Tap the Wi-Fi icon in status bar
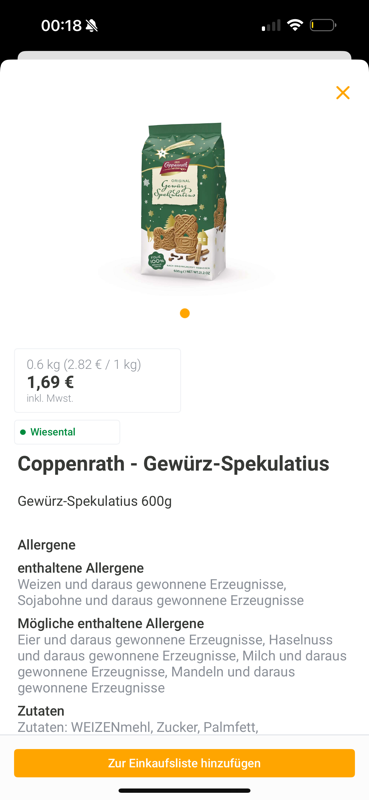The height and width of the screenshot is (800, 369). click(294, 25)
